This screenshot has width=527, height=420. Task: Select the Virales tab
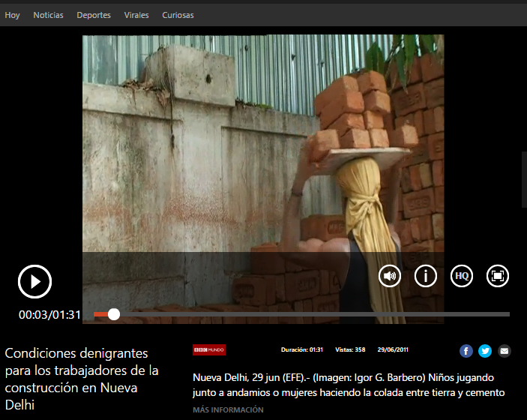click(x=136, y=15)
